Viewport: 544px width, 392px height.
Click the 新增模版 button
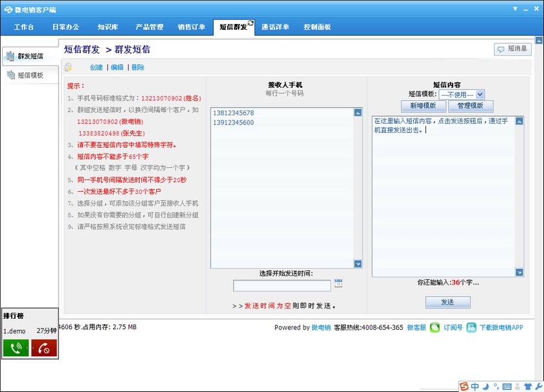[423, 106]
